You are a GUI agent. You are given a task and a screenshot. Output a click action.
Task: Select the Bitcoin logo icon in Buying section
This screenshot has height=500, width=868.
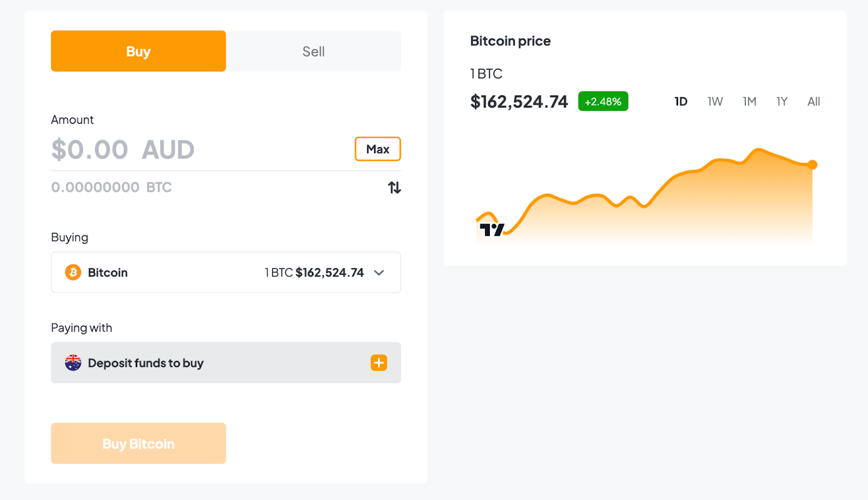click(x=72, y=273)
